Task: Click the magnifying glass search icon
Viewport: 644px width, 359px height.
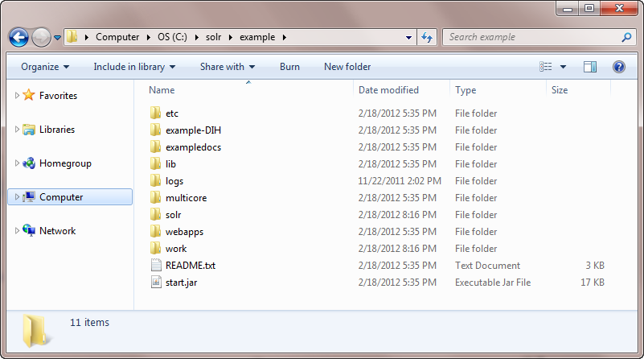Action: (x=626, y=37)
